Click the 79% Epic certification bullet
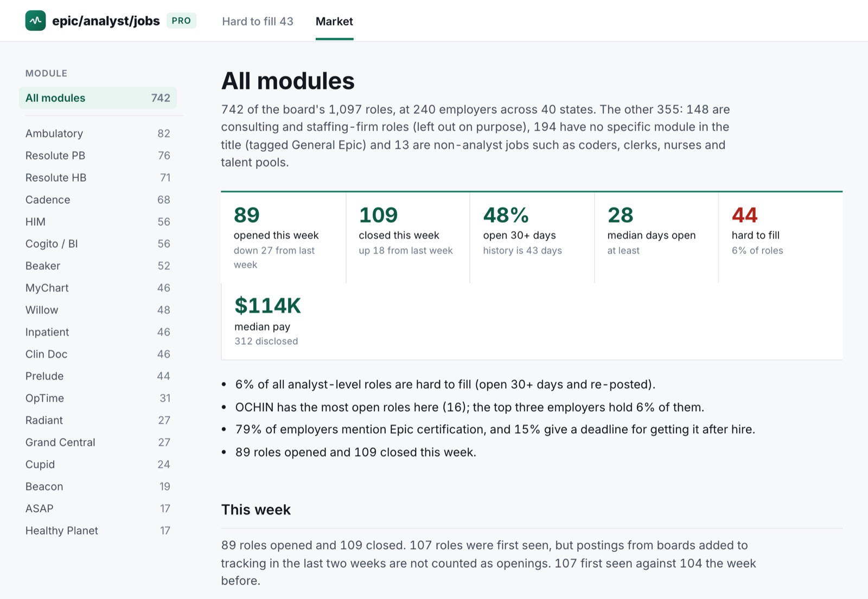Viewport: 868px width, 599px height. pyautogui.click(x=495, y=429)
